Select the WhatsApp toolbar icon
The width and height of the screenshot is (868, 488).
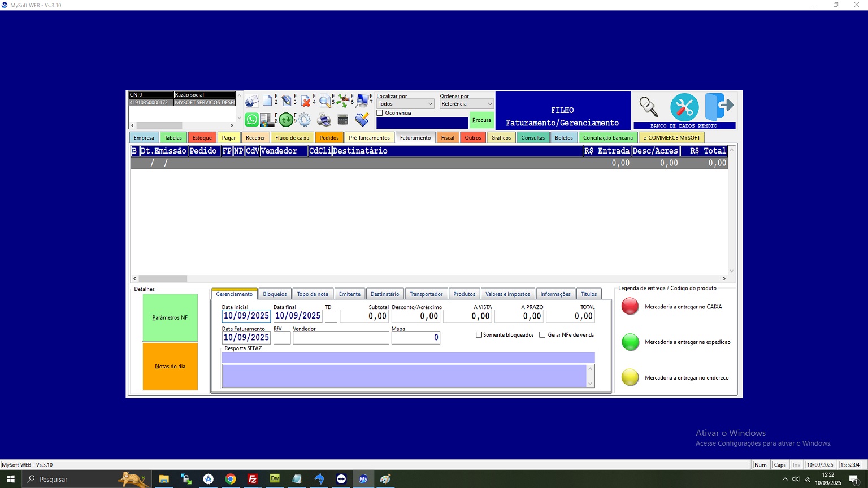pos(251,119)
